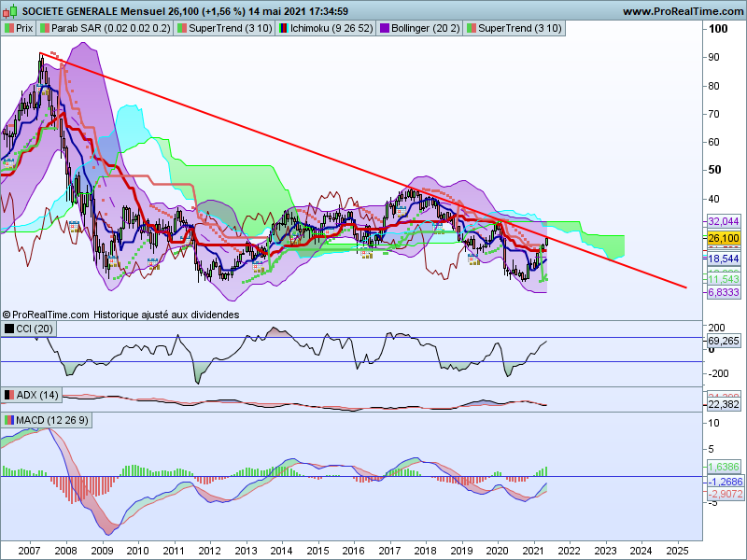
Task: Click the 2023 year on the time axis
Action: (x=606, y=551)
